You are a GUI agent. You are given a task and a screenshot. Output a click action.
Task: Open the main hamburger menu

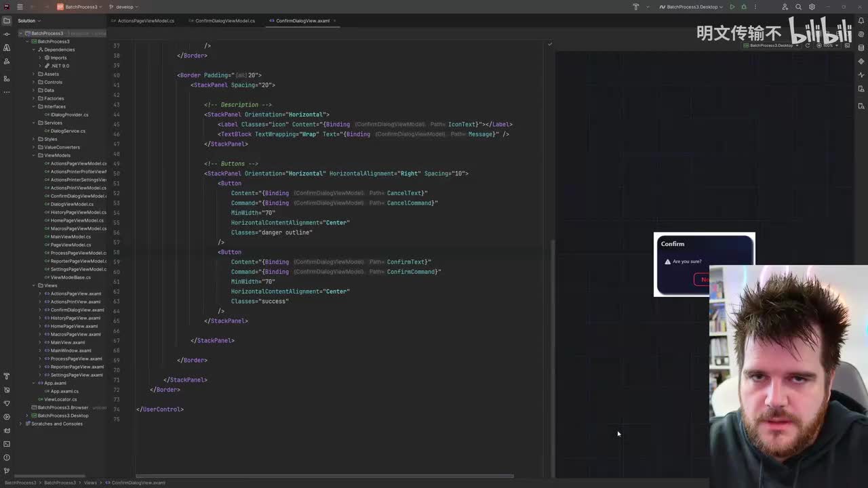click(20, 7)
